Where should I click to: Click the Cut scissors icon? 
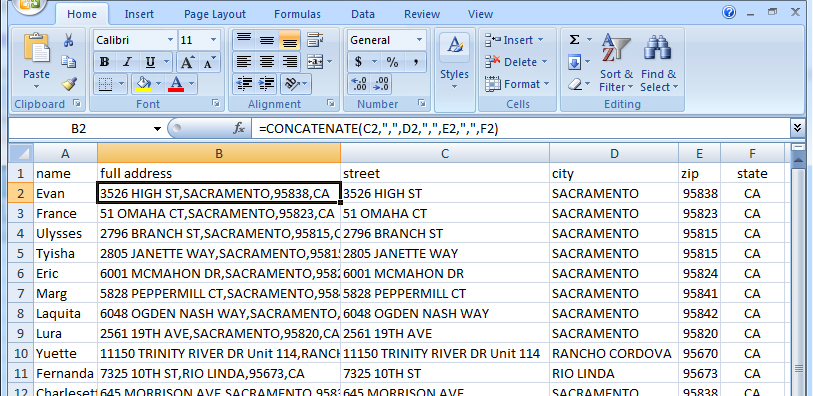pos(68,40)
